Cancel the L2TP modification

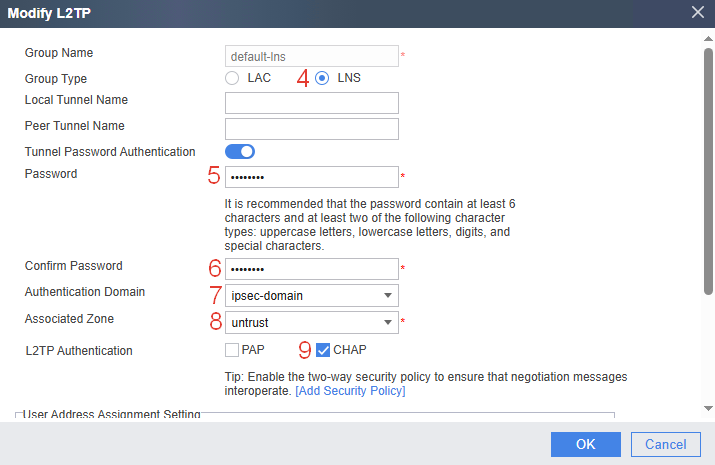tap(665, 444)
